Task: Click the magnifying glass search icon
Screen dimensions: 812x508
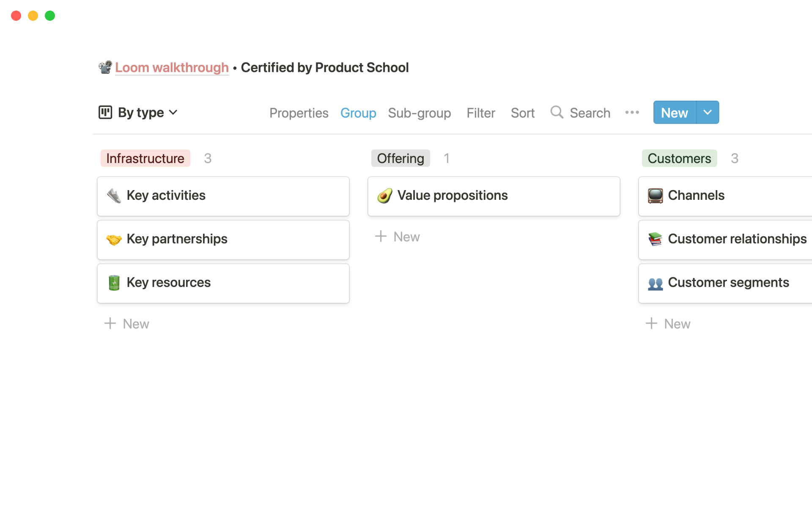Action: click(557, 112)
